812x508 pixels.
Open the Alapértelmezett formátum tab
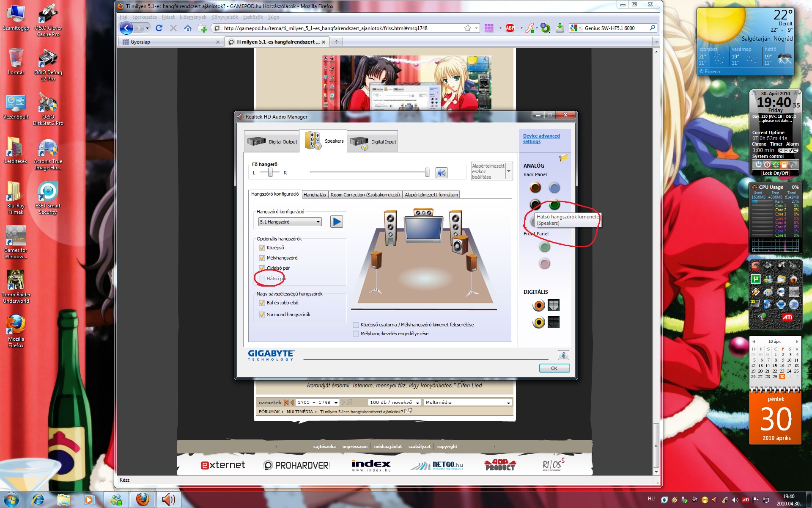coord(431,195)
